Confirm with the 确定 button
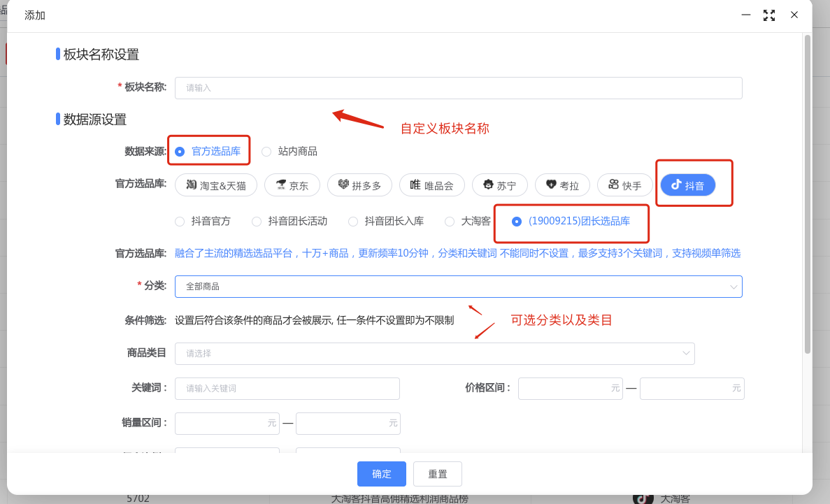The height and width of the screenshot is (504, 830). tap(382, 474)
